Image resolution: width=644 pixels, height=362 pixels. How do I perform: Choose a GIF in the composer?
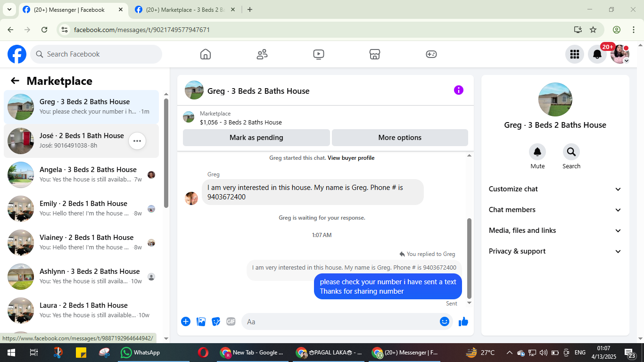[231, 321]
